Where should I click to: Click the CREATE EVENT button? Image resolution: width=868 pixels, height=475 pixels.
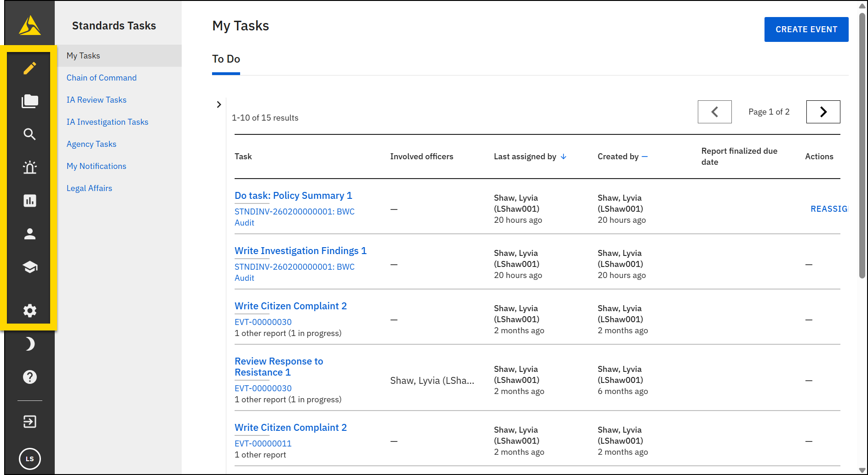(x=806, y=29)
